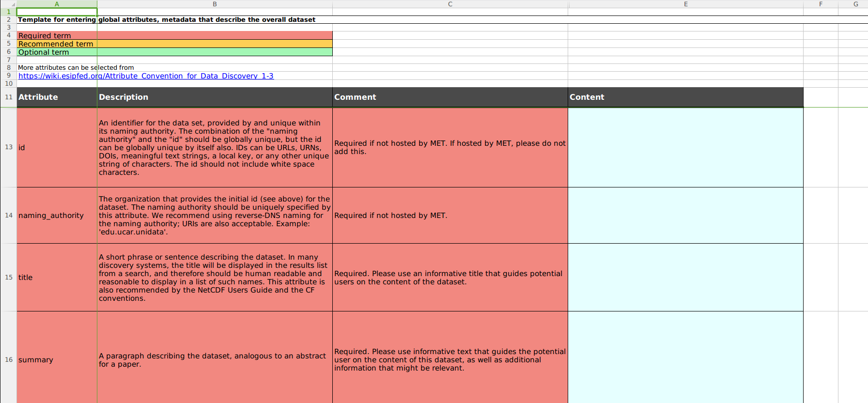
Task: Select row 15 header
Action: (8, 278)
